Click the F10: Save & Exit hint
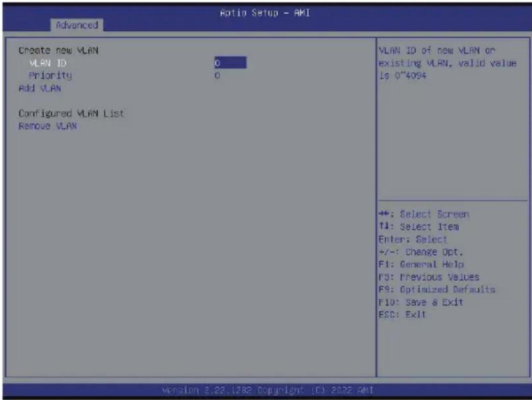532x400 pixels. coord(421,302)
